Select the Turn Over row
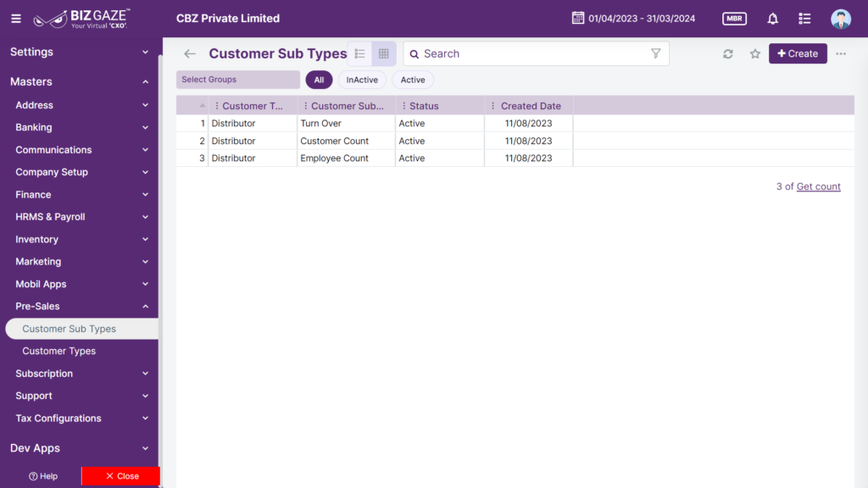 pos(515,124)
